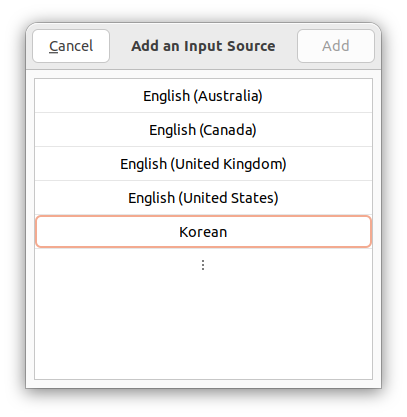The height and width of the screenshot is (417, 407).
Task: Click the vertical ellipsis below Korean
Action: (203, 265)
